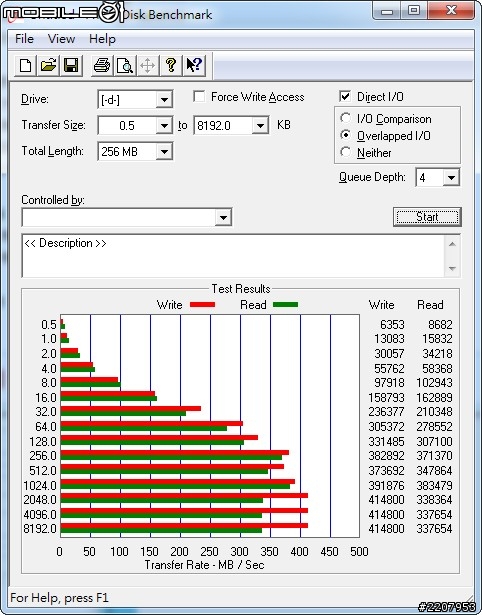Minimize the Disk Benchmark window

coord(387,11)
